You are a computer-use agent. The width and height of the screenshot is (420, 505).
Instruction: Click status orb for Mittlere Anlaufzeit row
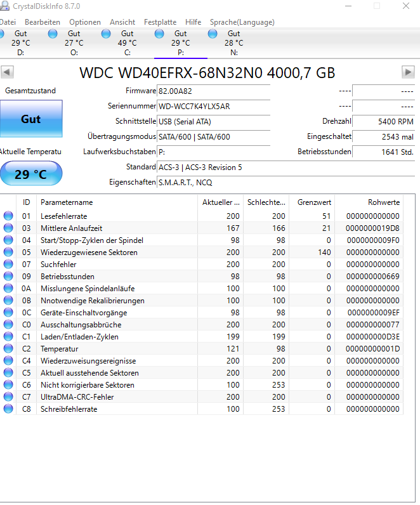pos(8,228)
